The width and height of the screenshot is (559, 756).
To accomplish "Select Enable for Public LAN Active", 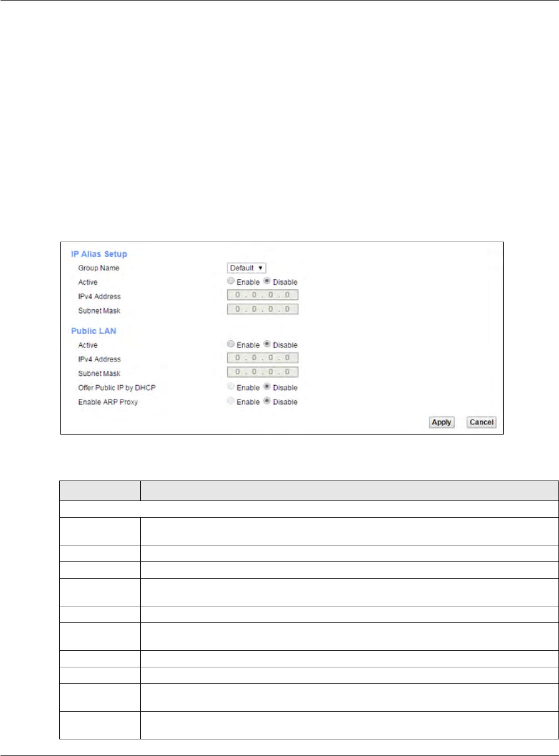I will [x=231, y=344].
